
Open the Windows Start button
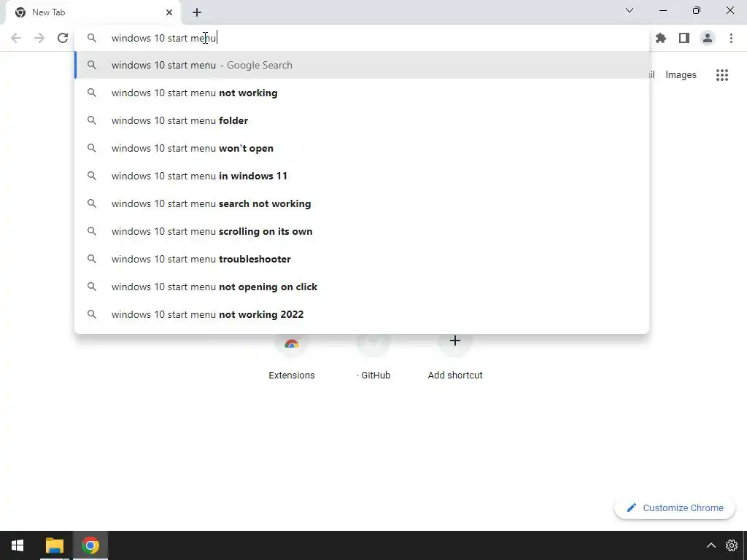tap(18, 545)
